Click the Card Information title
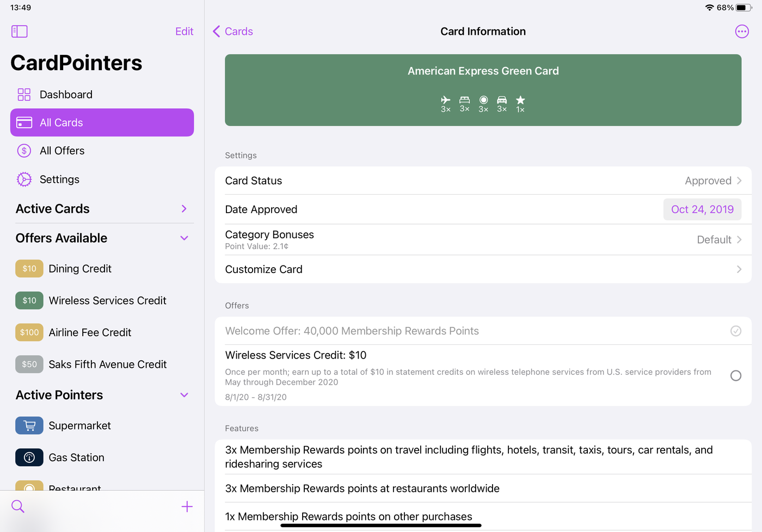This screenshot has width=762, height=532. 483,32
